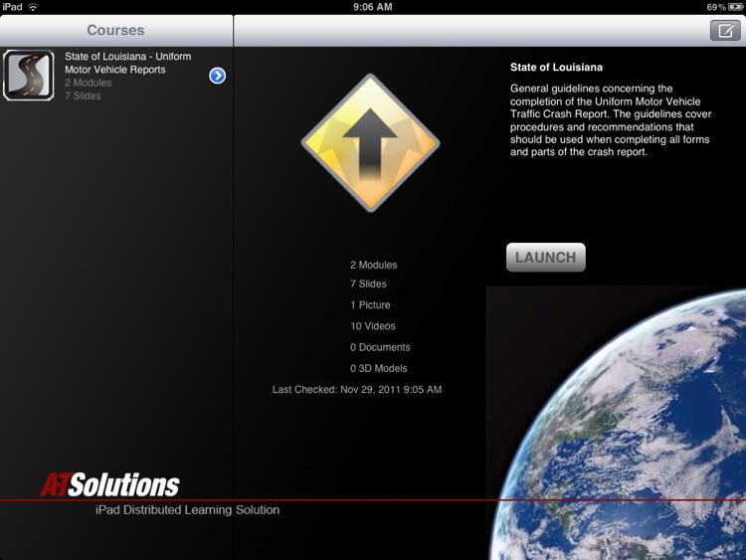Viewport: 746px width, 560px height.
Task: Tap the 9:06 AM clock
Action: [373, 7]
